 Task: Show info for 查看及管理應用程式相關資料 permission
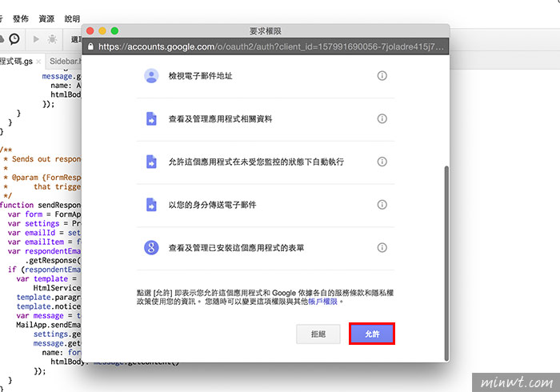click(x=382, y=118)
